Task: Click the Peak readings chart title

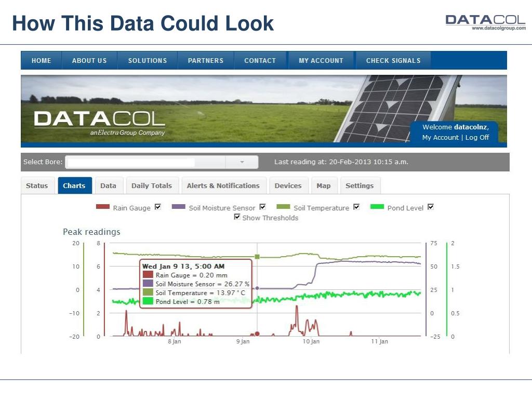Action: coord(91,232)
